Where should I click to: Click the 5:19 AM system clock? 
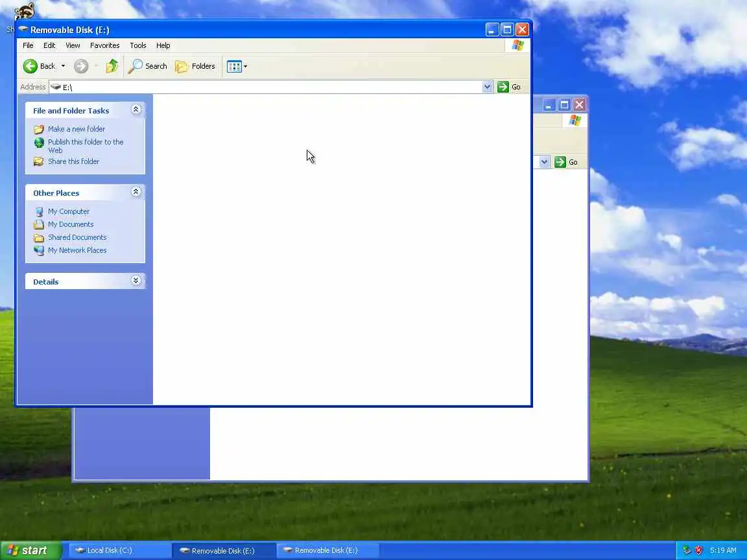(723, 550)
